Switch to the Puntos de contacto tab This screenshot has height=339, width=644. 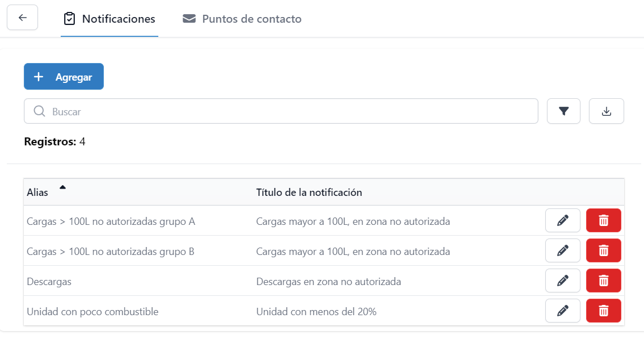[241, 18]
